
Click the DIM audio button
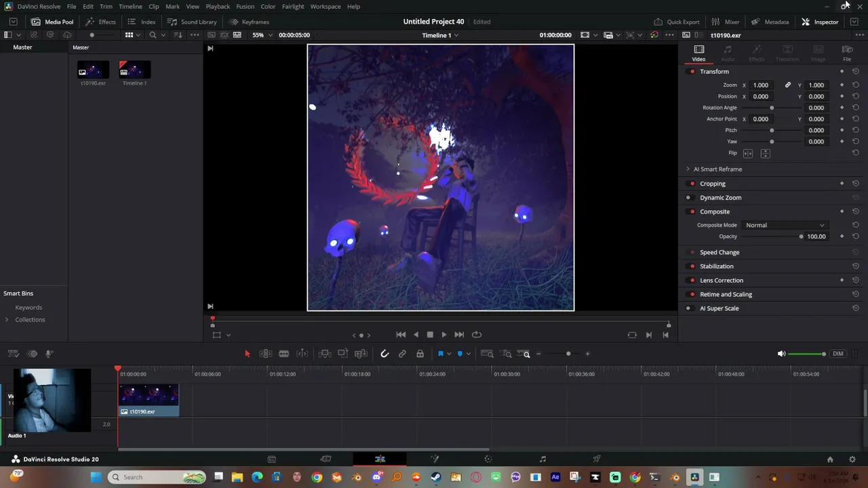coord(838,354)
